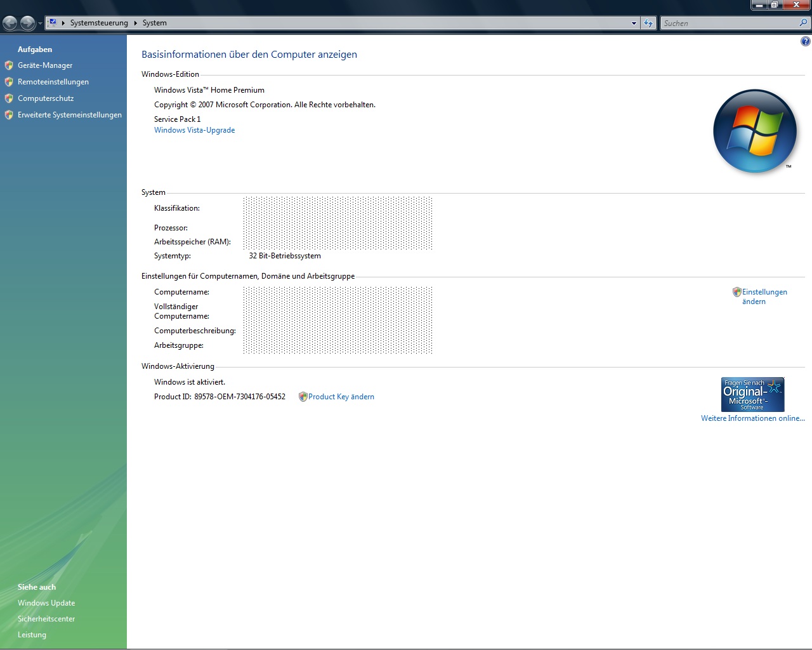Image resolution: width=812 pixels, height=650 pixels.
Task: Click the Original Microsoft Software badge
Action: (x=752, y=394)
